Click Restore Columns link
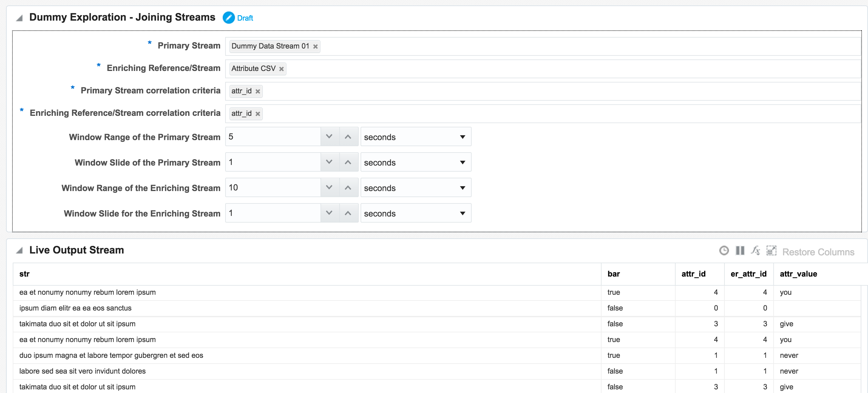Screen dimensions: 868x393 click(818, 252)
